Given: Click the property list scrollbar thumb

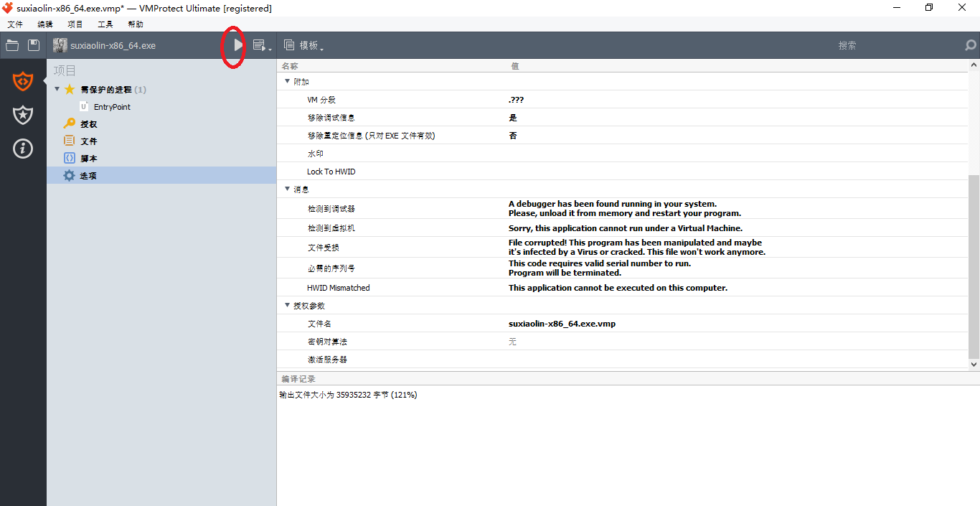Looking at the screenshot, I should [x=974, y=266].
